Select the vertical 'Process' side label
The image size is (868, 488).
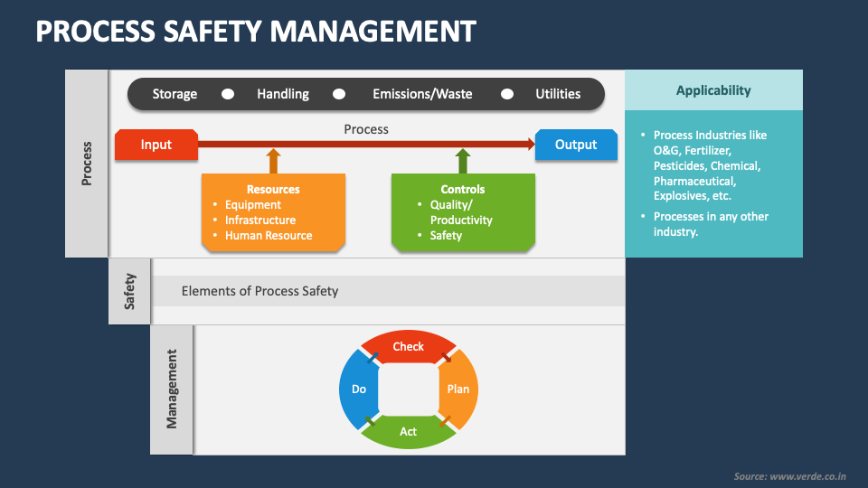click(87, 164)
